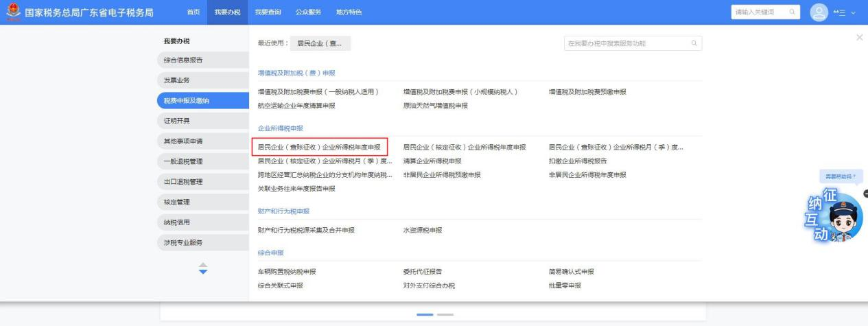Click the second carousel indicator at bottom
Image resolution: width=868 pixels, height=326 pixels.
tap(446, 314)
